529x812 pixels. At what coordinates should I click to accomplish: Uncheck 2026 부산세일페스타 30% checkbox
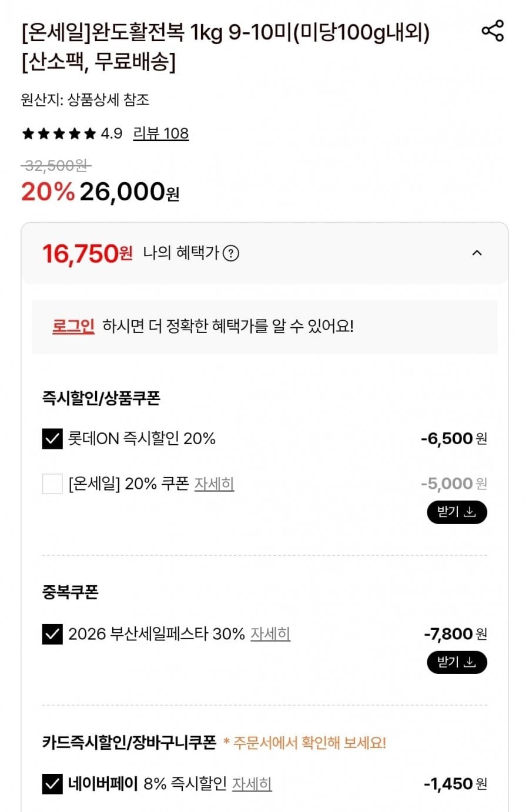(52, 634)
